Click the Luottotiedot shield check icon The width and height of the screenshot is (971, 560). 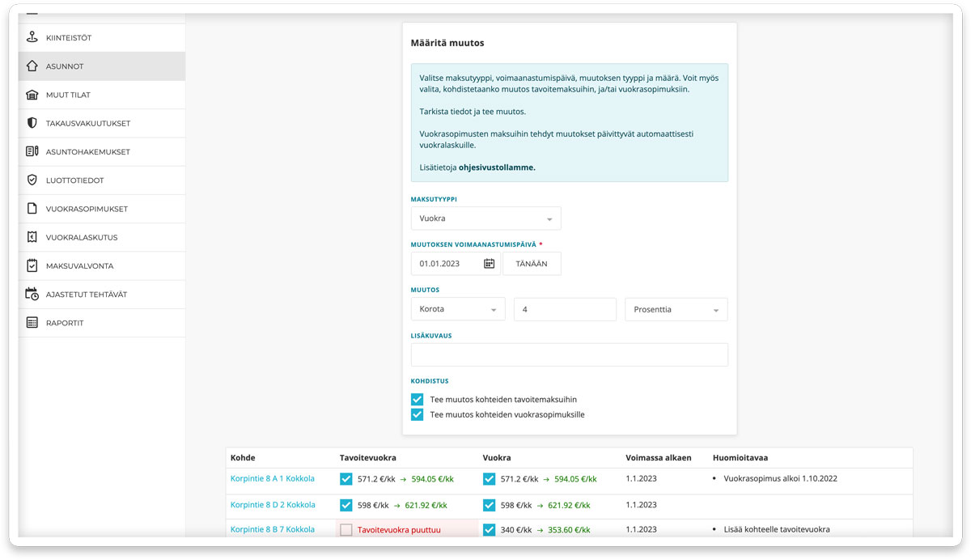32,180
